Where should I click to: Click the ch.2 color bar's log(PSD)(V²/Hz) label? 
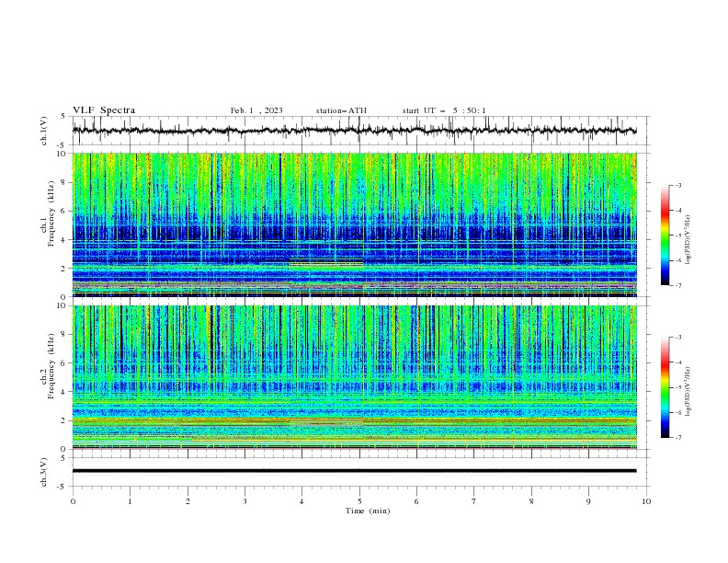pyautogui.click(x=688, y=392)
